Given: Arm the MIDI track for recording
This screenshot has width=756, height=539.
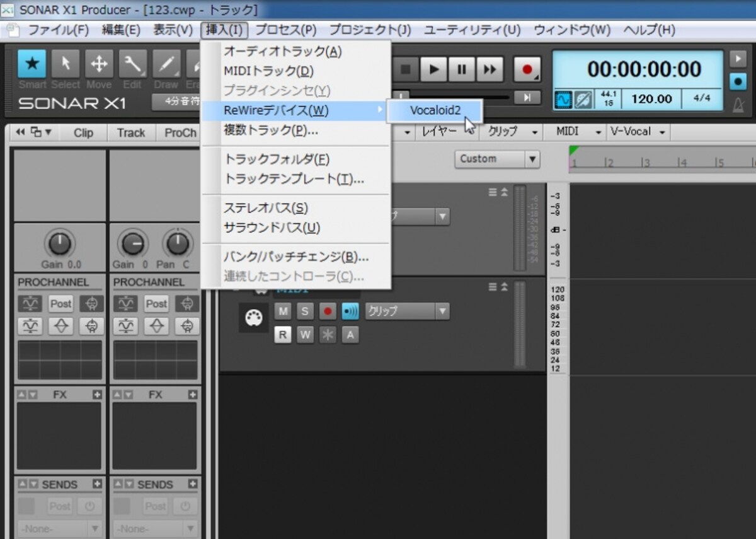Looking at the screenshot, I should pyautogui.click(x=327, y=311).
